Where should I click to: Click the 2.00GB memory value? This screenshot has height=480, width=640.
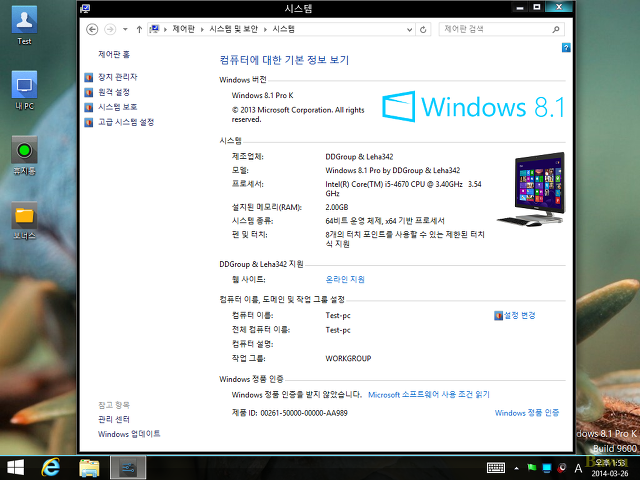tap(337, 207)
